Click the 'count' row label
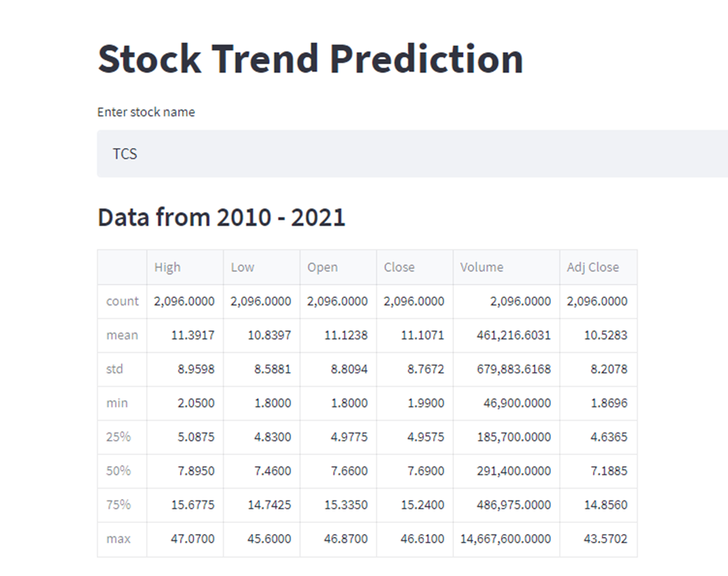Image resolution: width=728 pixels, height=576 pixels. [121, 301]
